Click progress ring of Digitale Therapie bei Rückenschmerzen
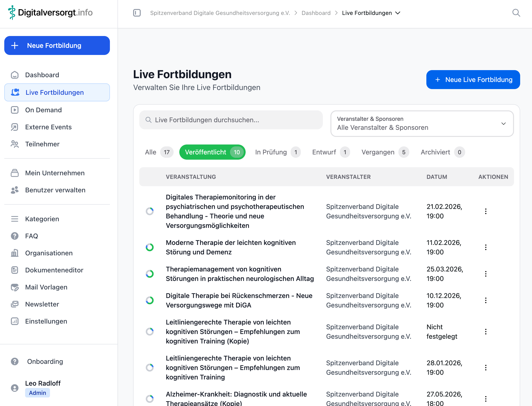The width and height of the screenshot is (532, 406). coord(149,300)
